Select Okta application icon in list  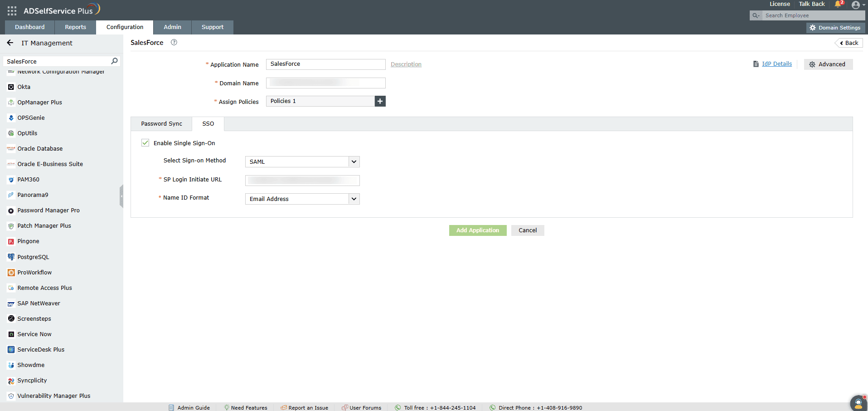(x=11, y=87)
